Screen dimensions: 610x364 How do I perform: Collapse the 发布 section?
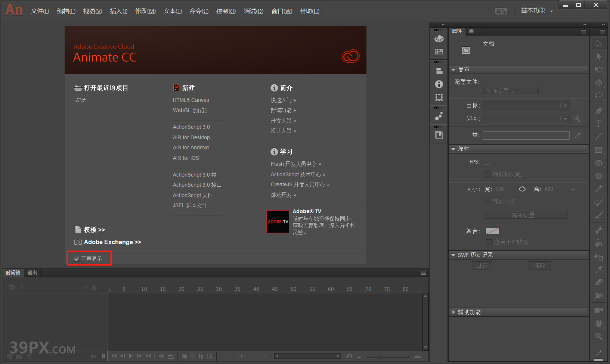coord(453,70)
